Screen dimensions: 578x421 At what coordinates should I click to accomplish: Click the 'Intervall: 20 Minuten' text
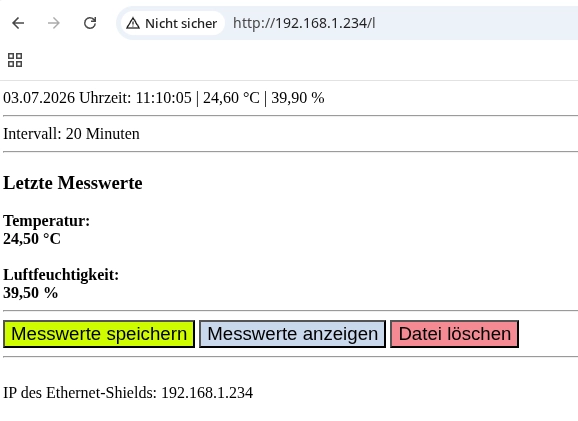(71, 134)
